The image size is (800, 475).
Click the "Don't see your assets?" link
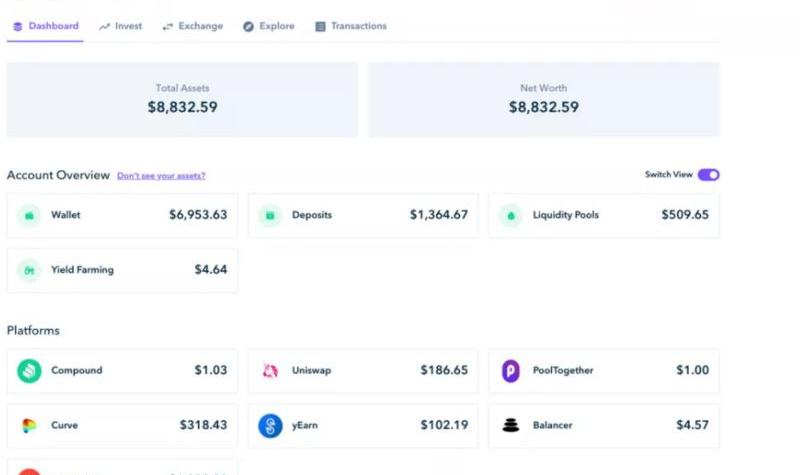coord(161,176)
